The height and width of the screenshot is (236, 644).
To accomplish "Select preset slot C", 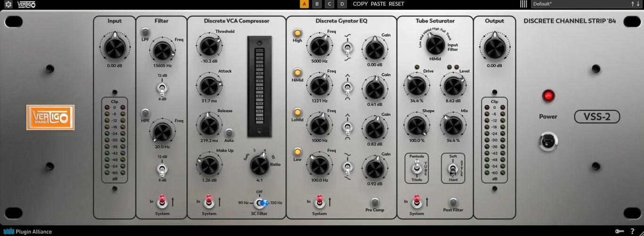I will [x=330, y=4].
